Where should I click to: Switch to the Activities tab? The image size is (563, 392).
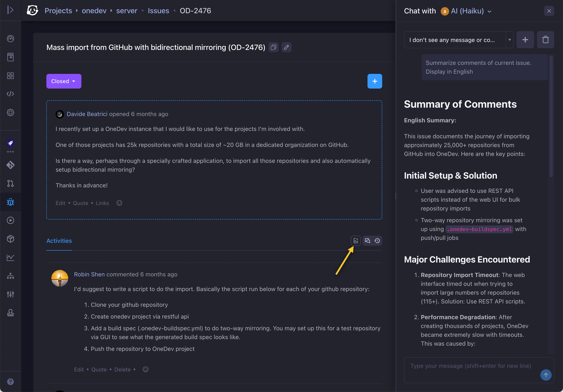(59, 241)
